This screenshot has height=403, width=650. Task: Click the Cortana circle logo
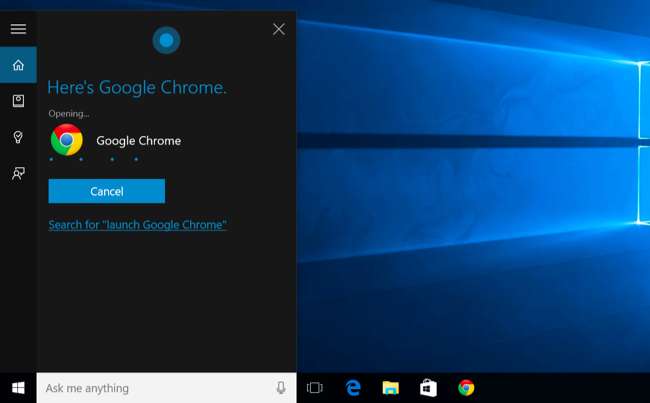coord(167,40)
